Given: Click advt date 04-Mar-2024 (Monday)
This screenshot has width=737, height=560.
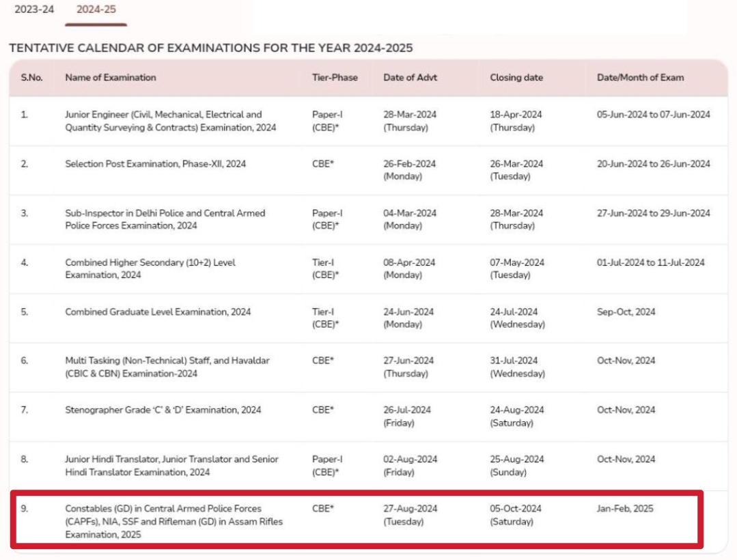Looking at the screenshot, I should pyautogui.click(x=409, y=219).
